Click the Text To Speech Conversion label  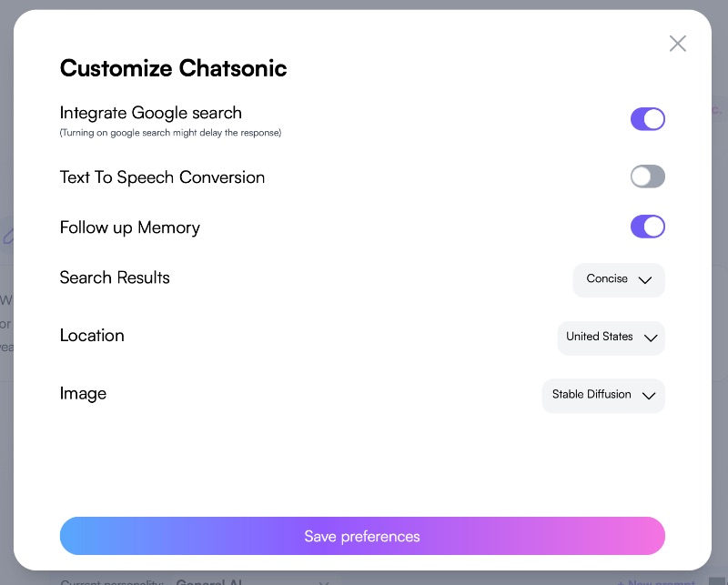(x=162, y=177)
